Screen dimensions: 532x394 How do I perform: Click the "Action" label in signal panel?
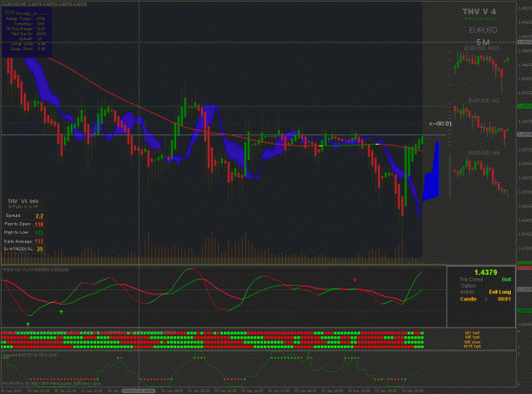pyautogui.click(x=467, y=292)
